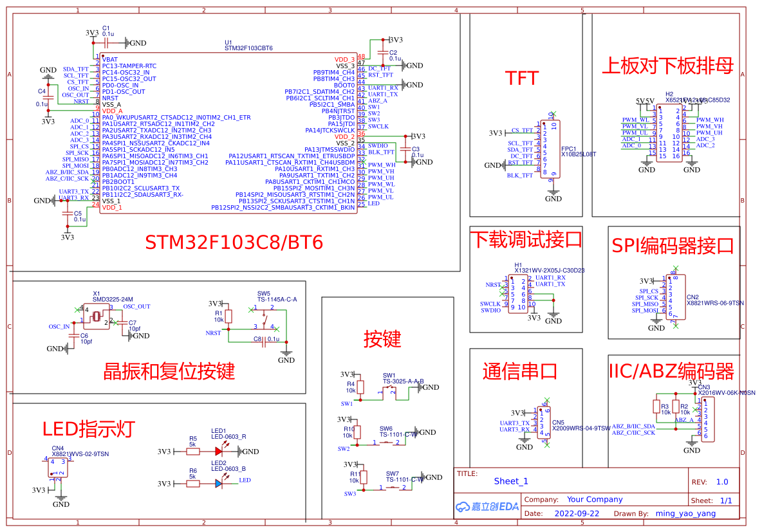Pick the CN2 SPI encoder connector
The height and width of the screenshot is (532, 762).
(x=676, y=297)
